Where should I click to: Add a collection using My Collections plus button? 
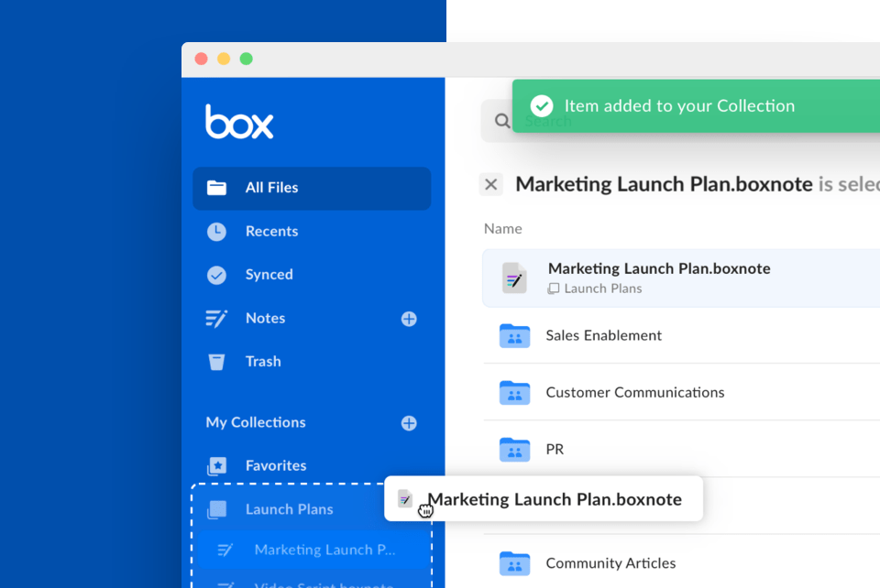point(409,422)
